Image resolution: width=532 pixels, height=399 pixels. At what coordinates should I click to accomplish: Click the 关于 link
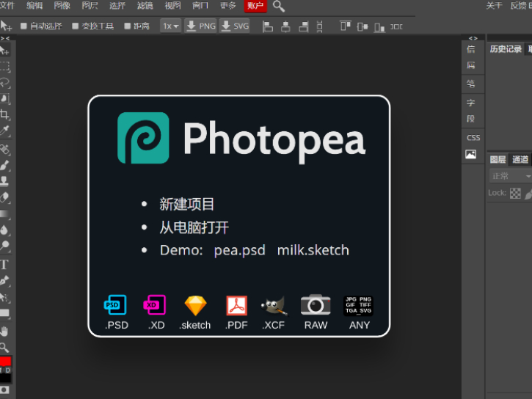coord(494,5)
